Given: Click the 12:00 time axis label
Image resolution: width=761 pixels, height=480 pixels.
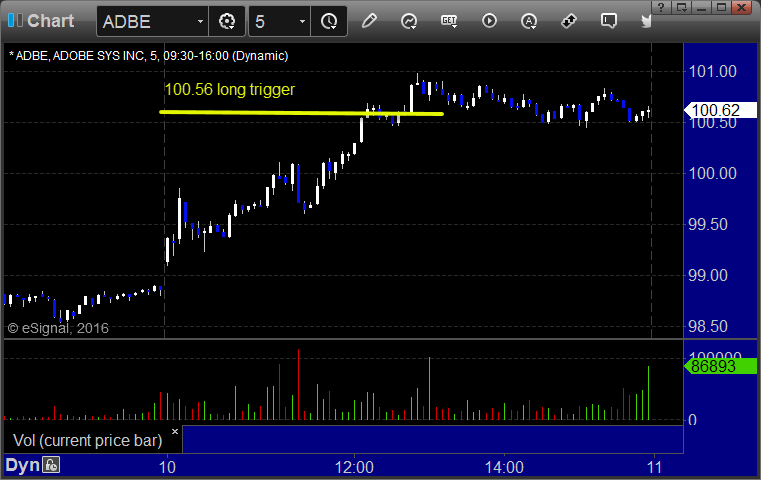Looking at the screenshot, I should click(354, 467).
